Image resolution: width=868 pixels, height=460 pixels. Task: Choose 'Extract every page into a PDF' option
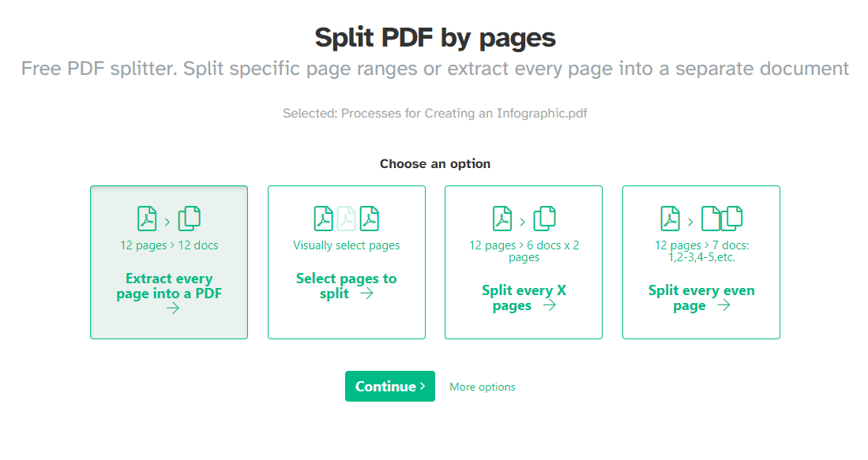click(x=169, y=286)
